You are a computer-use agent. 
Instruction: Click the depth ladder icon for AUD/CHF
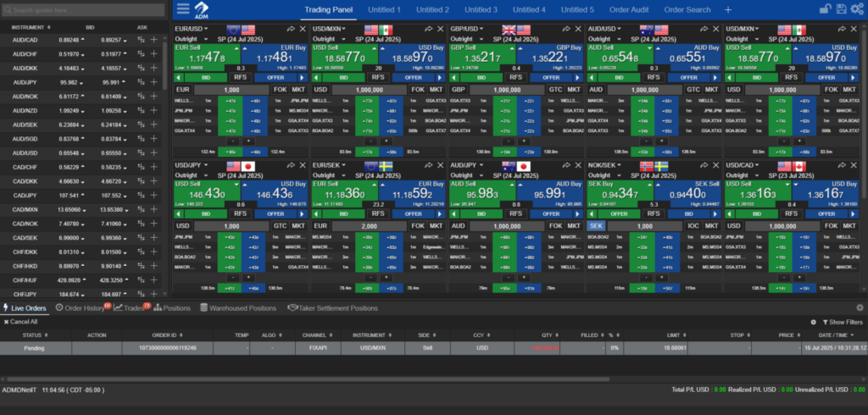click(x=140, y=55)
